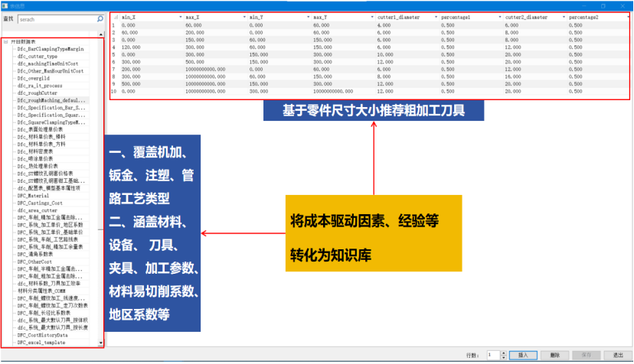This screenshot has width=634, height=364.
Task: Open the cutter1_diameter column filter dropdown
Action: [x=436, y=16]
